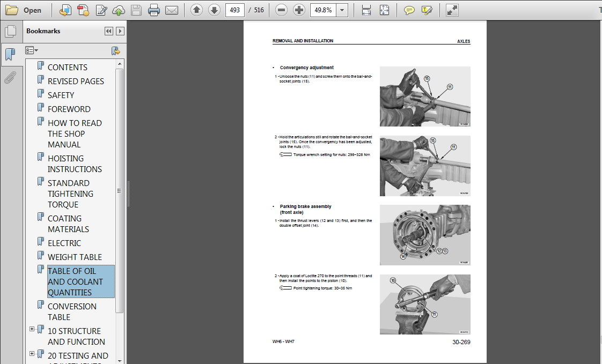Click bookmarks scrollbar down arrow
Screen dimensions: 602x364
[x=120, y=361]
